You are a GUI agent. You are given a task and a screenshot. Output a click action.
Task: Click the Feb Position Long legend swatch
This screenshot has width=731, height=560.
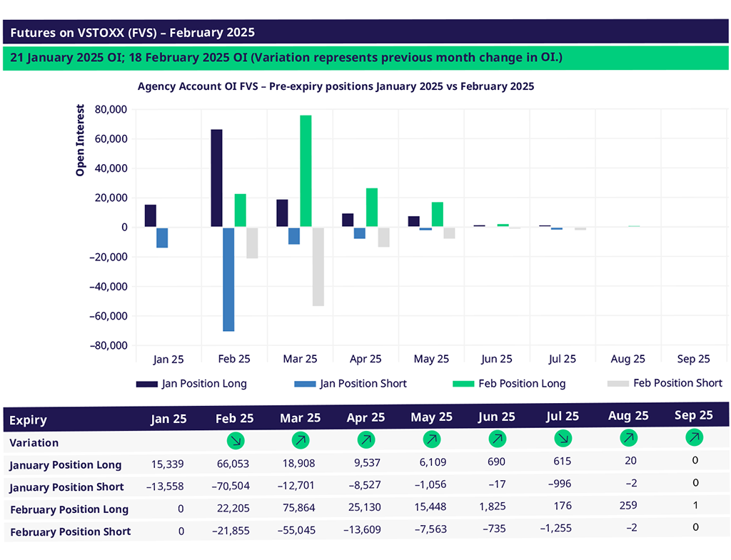463,384
